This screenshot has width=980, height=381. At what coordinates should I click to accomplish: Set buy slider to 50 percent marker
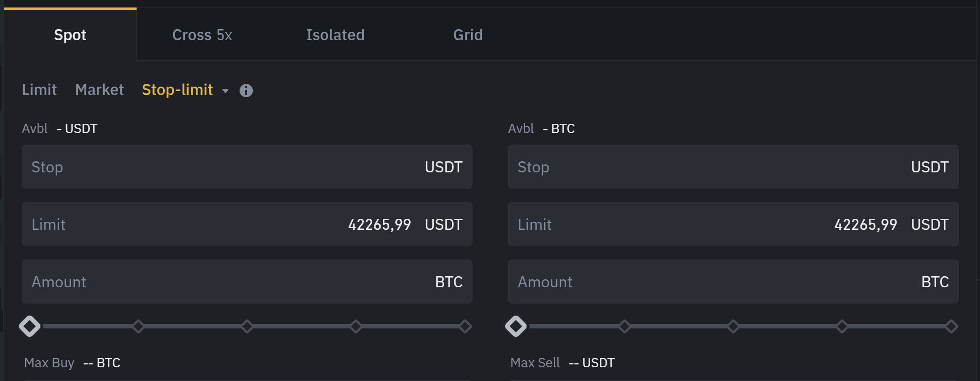point(247,326)
